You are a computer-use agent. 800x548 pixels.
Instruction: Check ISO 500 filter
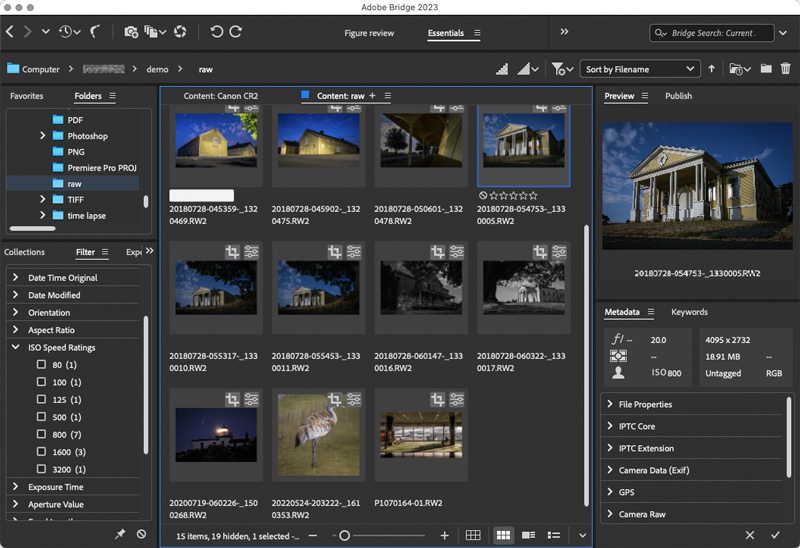(41, 416)
